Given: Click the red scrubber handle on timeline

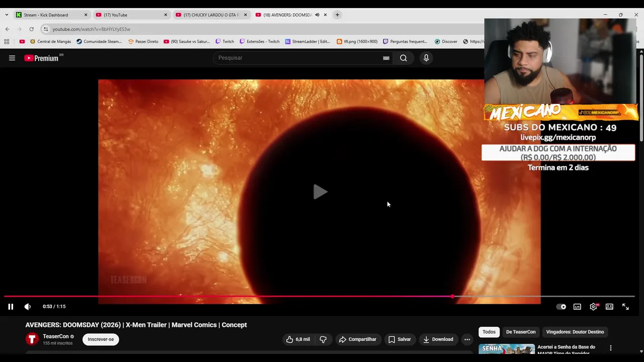Looking at the screenshot, I should [x=453, y=296].
